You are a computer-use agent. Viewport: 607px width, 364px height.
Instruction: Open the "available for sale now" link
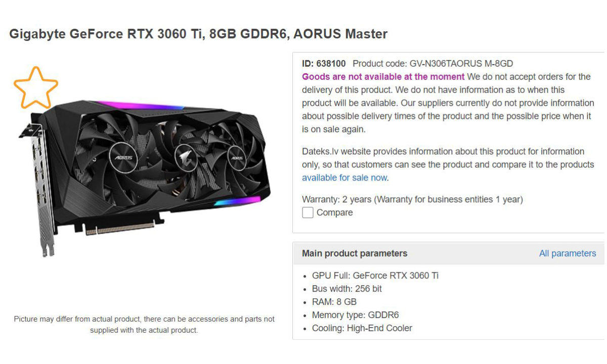click(x=344, y=178)
